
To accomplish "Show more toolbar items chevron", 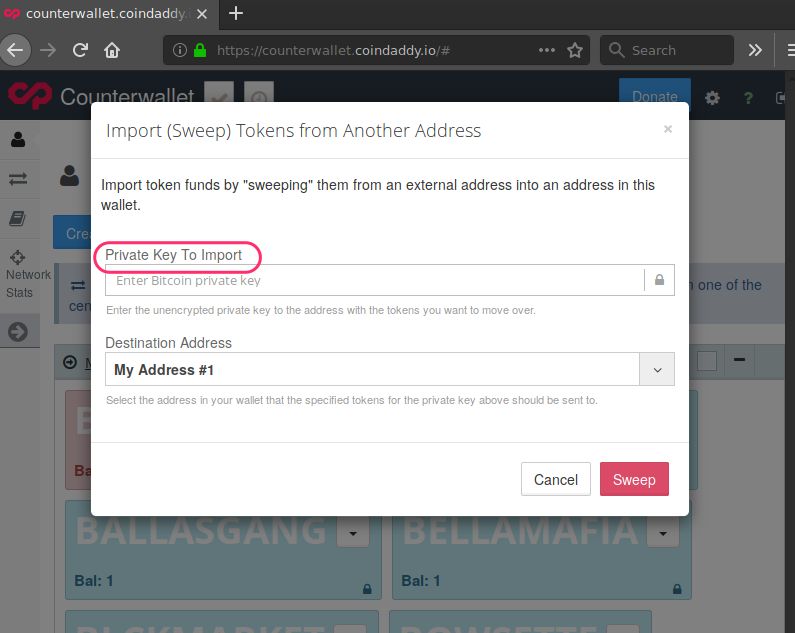I will point(755,50).
